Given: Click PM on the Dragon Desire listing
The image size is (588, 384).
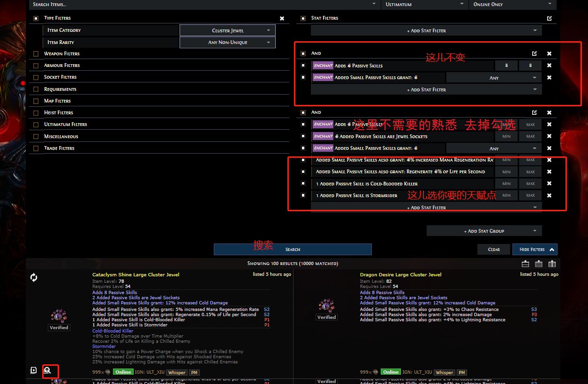Looking at the screenshot, I should [462, 373].
